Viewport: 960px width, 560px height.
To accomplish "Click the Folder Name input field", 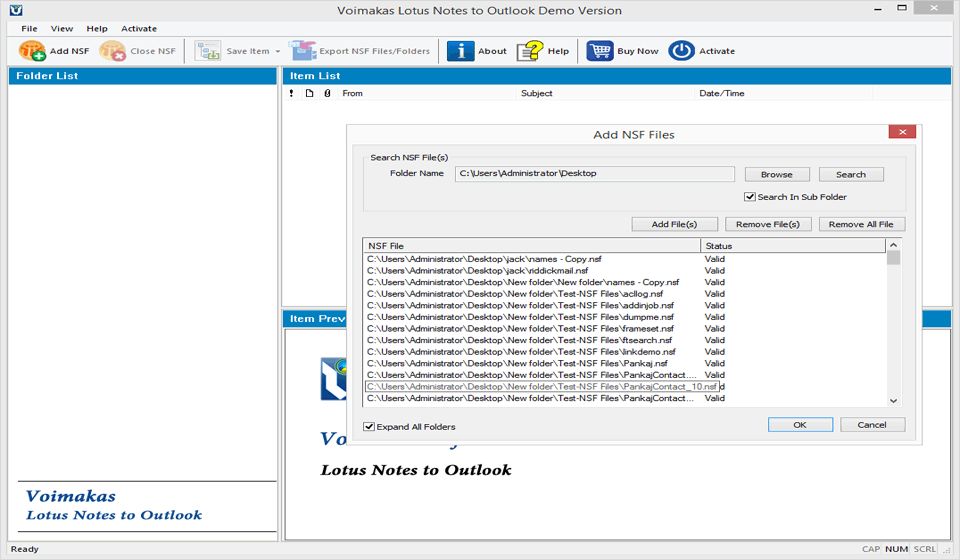I will click(594, 174).
